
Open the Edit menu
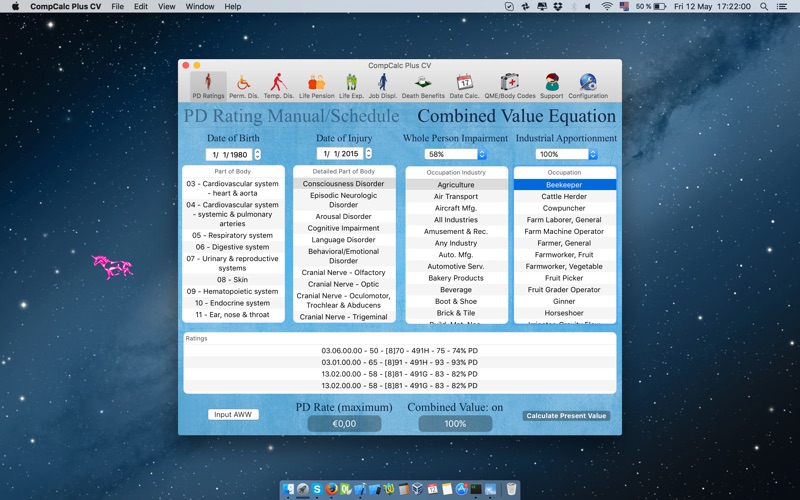[x=141, y=7]
